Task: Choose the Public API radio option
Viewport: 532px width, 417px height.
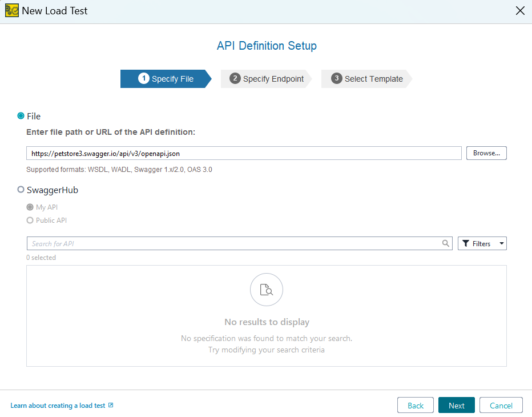Action: 29,220
